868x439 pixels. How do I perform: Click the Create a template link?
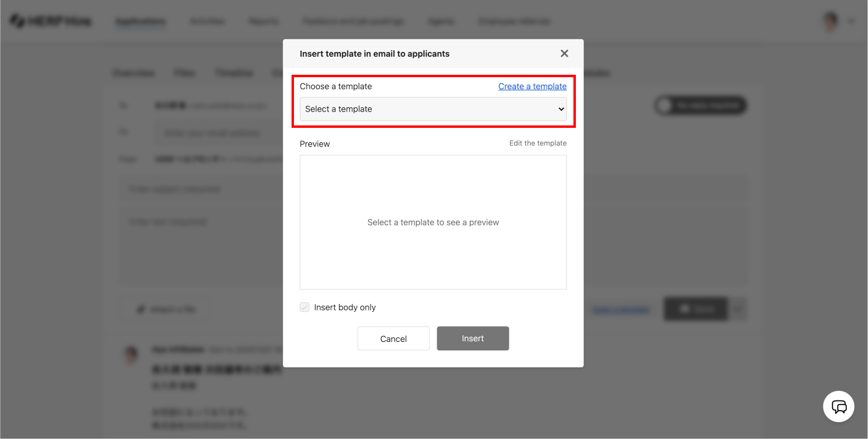point(532,86)
